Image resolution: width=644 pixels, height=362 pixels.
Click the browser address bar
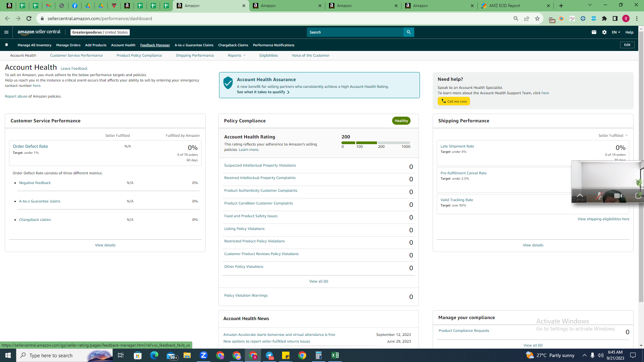[275, 18]
